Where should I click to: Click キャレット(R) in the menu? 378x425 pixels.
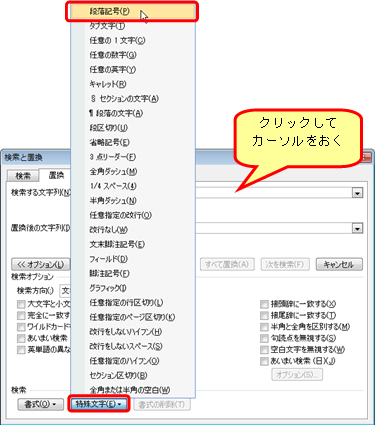[x=132, y=84]
